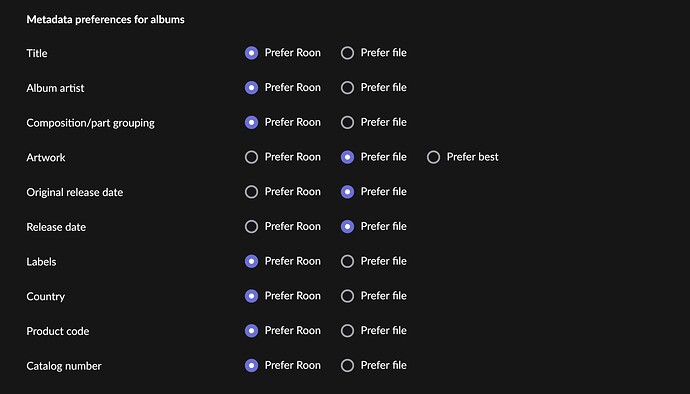The image size is (690, 394).
Task: Set Product code to Prefer file
Action: tap(347, 331)
